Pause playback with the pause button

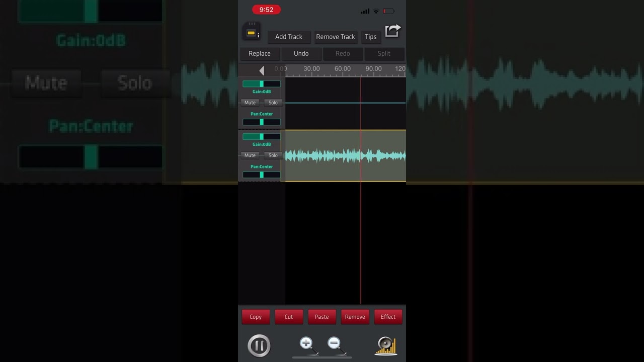tap(259, 345)
